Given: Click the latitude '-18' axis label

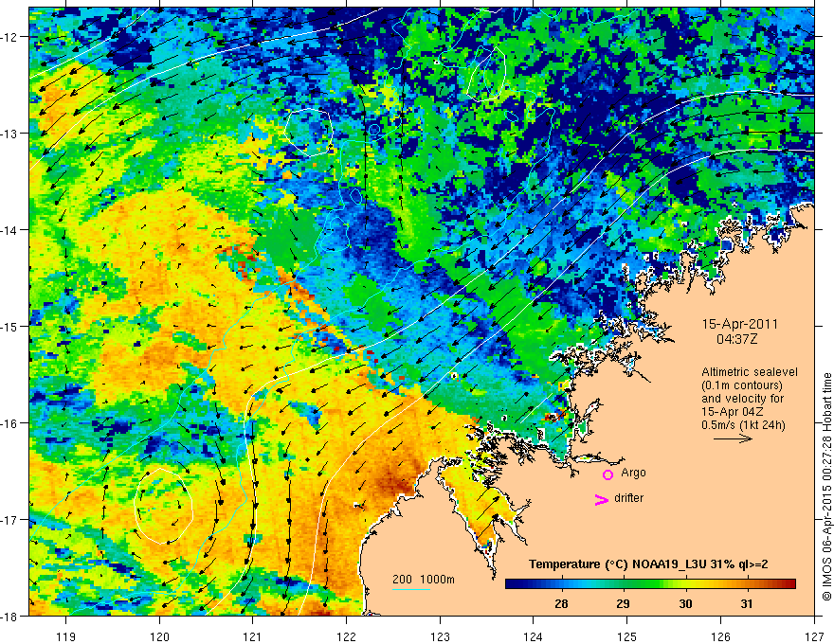Looking at the screenshot, I should point(9,616).
